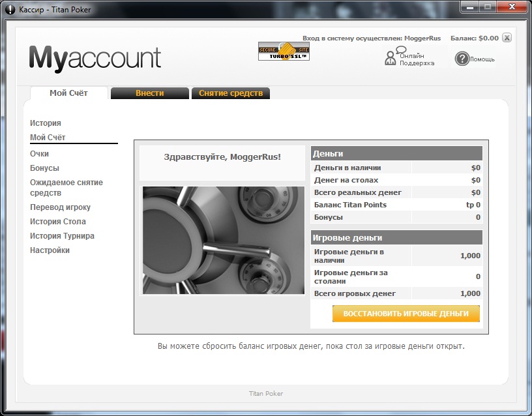Close the cashier panel with X icon
The height and width of the screenshot is (416, 532).
(x=507, y=38)
